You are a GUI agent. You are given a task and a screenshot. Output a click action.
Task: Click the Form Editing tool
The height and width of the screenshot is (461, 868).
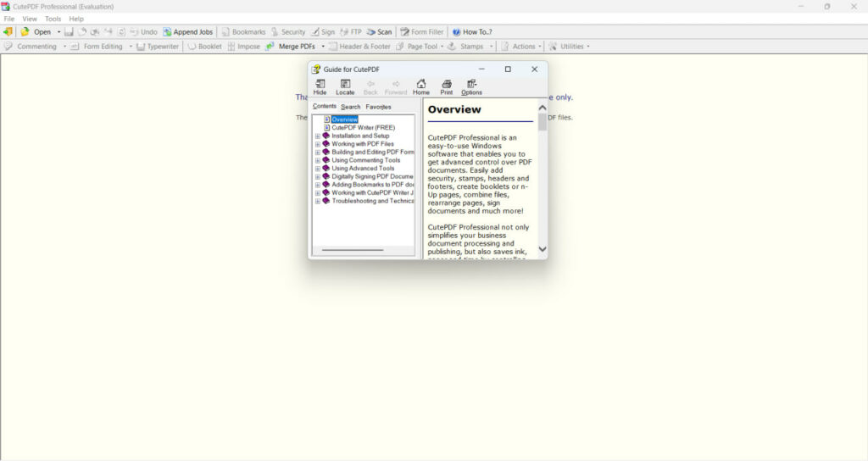[97, 47]
